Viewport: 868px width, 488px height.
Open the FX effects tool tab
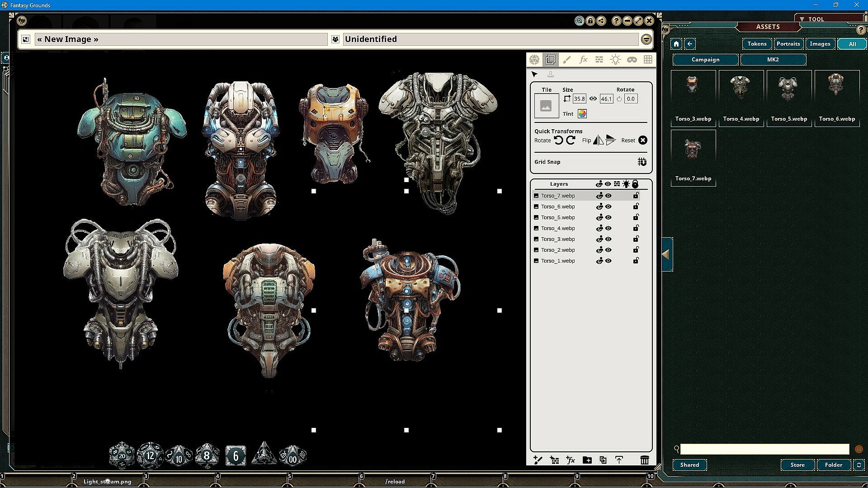tap(583, 60)
